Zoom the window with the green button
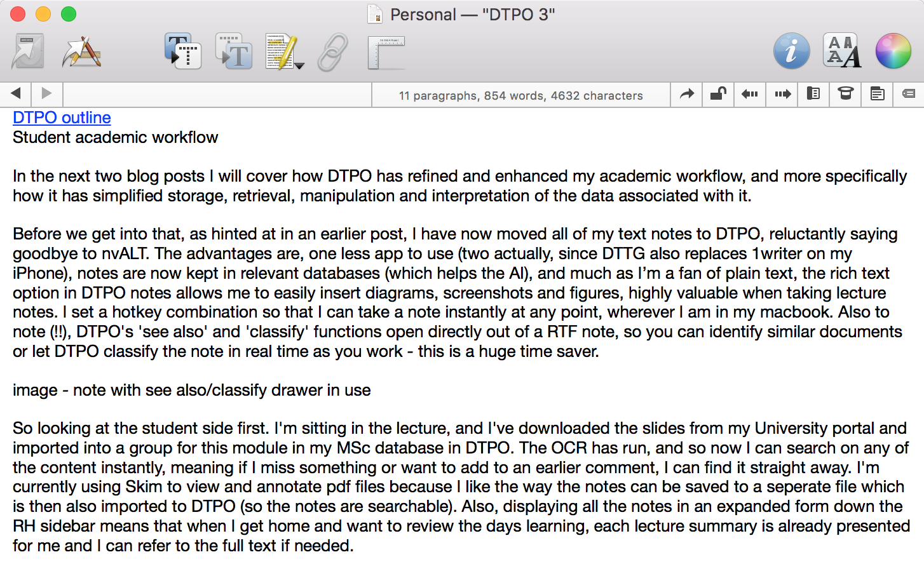The width and height of the screenshot is (924, 564). (69, 14)
